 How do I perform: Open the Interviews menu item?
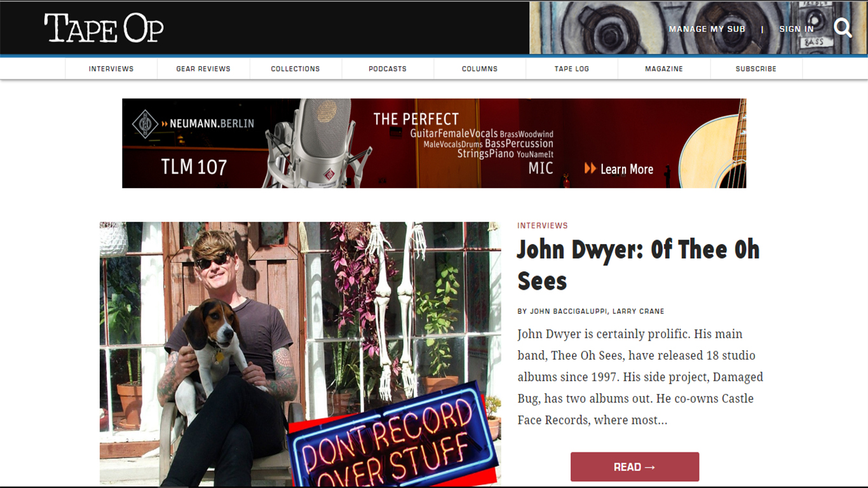coord(111,69)
